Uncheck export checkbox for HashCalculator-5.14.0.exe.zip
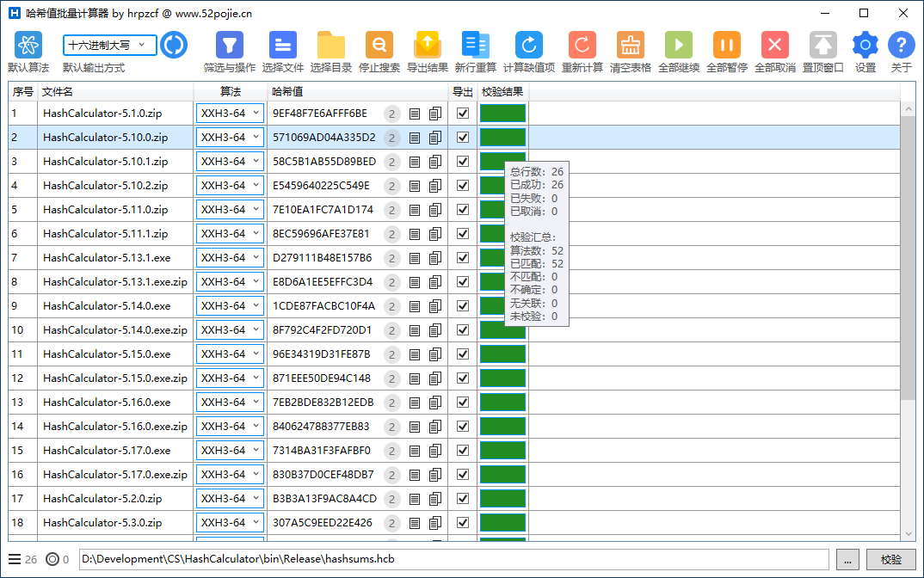 tap(463, 330)
